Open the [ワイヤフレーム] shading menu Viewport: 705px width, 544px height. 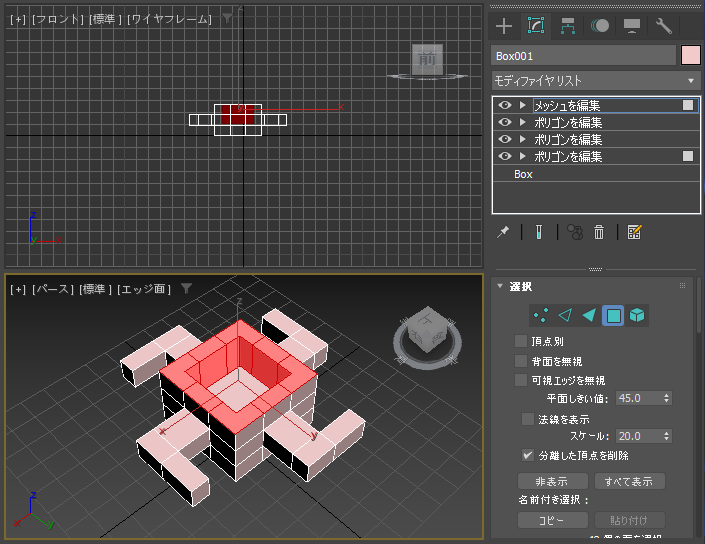169,19
